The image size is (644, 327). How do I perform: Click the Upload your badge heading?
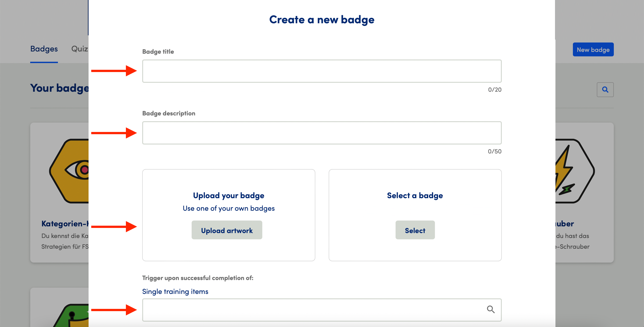point(229,195)
